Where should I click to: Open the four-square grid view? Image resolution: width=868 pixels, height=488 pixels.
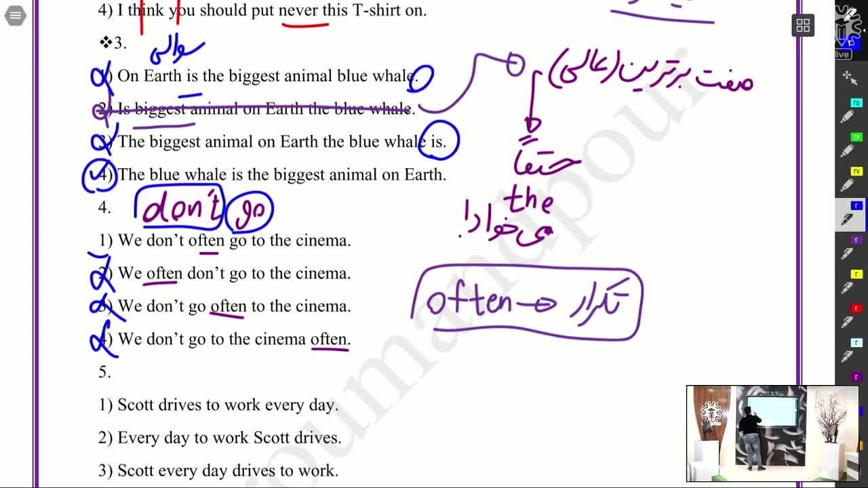tap(803, 26)
